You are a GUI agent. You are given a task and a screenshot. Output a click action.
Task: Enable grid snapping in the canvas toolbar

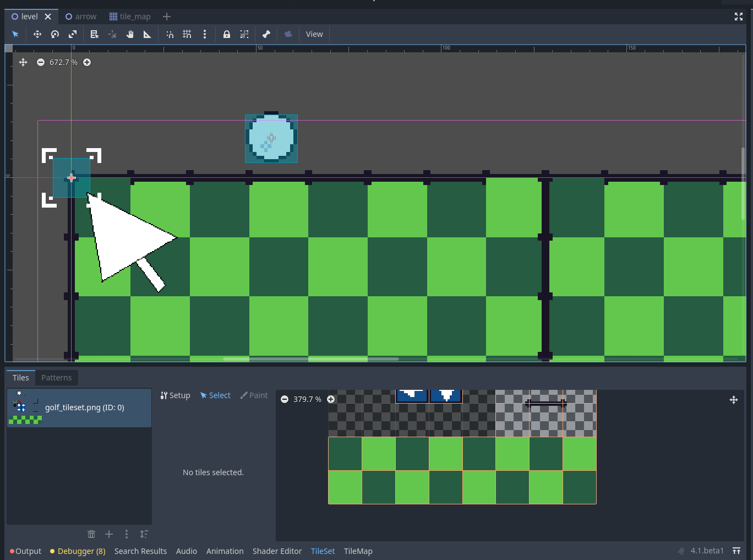(x=187, y=34)
